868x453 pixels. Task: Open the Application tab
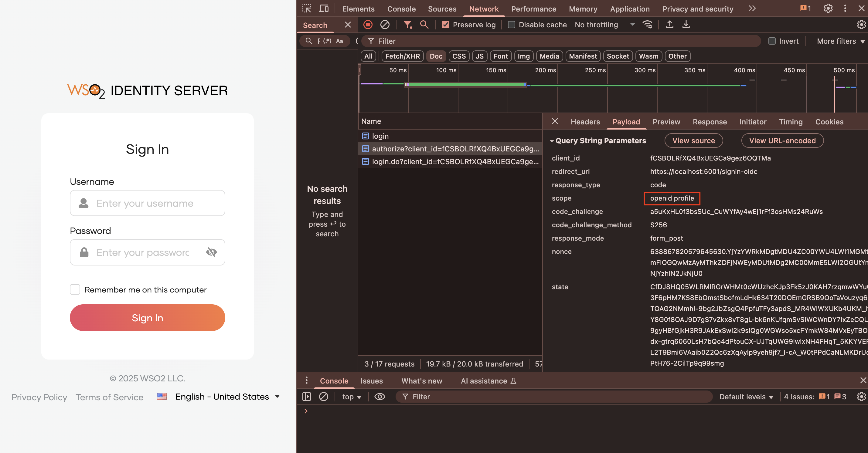coord(630,9)
